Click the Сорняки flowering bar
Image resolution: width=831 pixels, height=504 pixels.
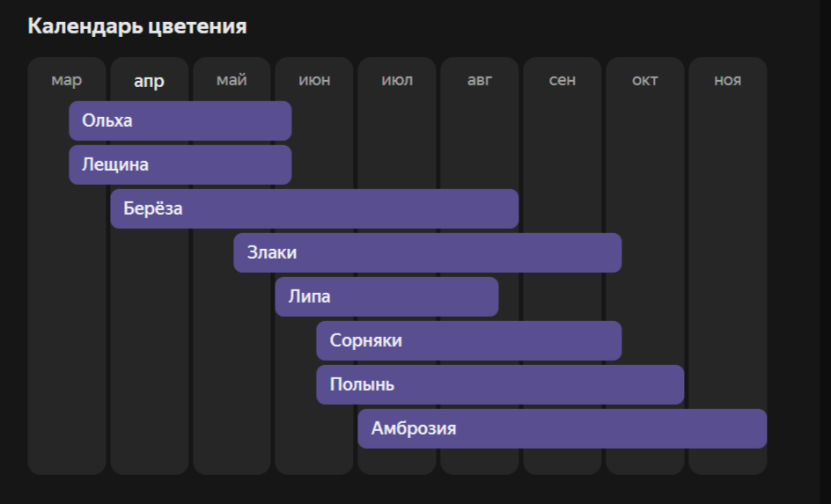[468, 340]
